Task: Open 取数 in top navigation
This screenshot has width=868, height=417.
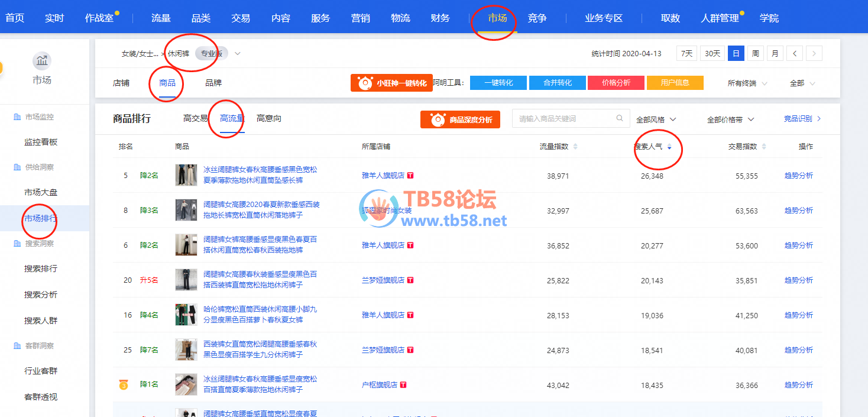Action: pyautogui.click(x=671, y=18)
